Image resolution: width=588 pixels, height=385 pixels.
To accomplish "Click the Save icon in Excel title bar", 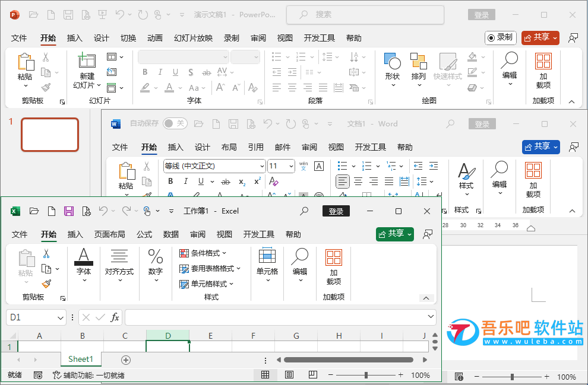I will (x=69, y=211).
